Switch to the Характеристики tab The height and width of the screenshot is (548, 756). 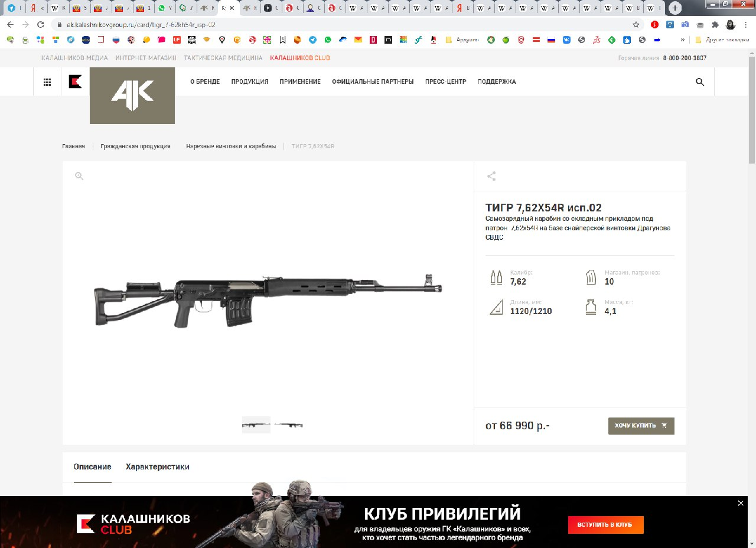(158, 467)
